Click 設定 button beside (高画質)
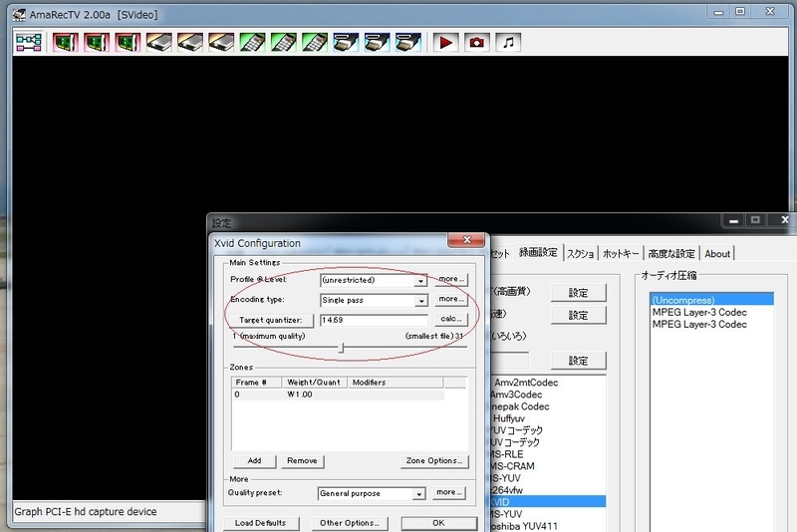 (x=579, y=293)
